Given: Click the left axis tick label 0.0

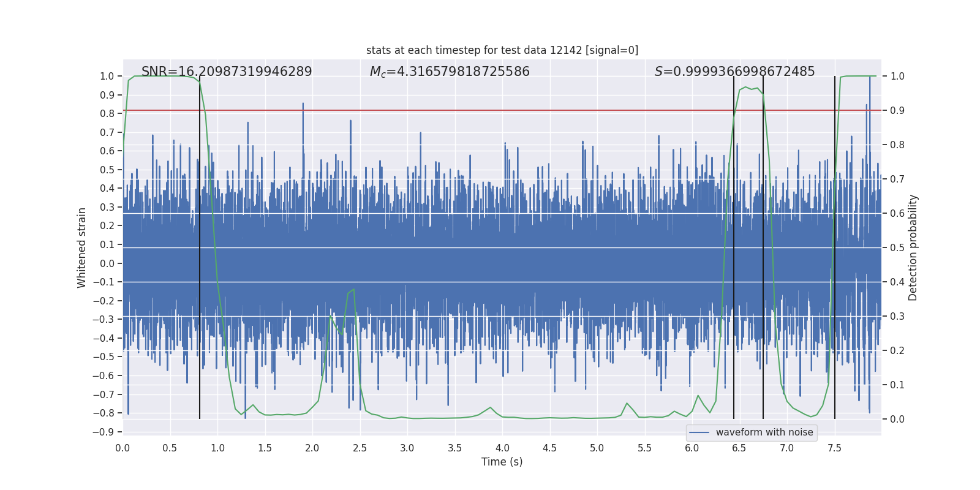Looking at the screenshot, I should tap(107, 263).
